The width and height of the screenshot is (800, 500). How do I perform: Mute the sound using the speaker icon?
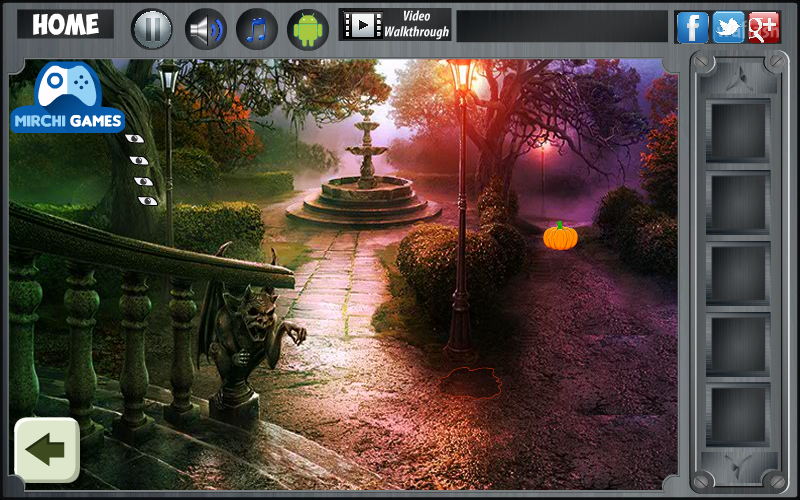click(x=206, y=29)
